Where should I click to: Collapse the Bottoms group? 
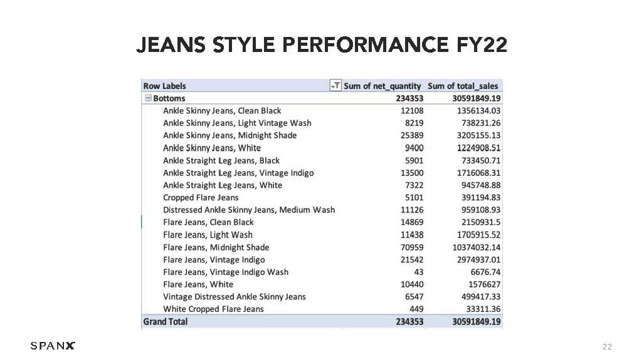pos(148,98)
